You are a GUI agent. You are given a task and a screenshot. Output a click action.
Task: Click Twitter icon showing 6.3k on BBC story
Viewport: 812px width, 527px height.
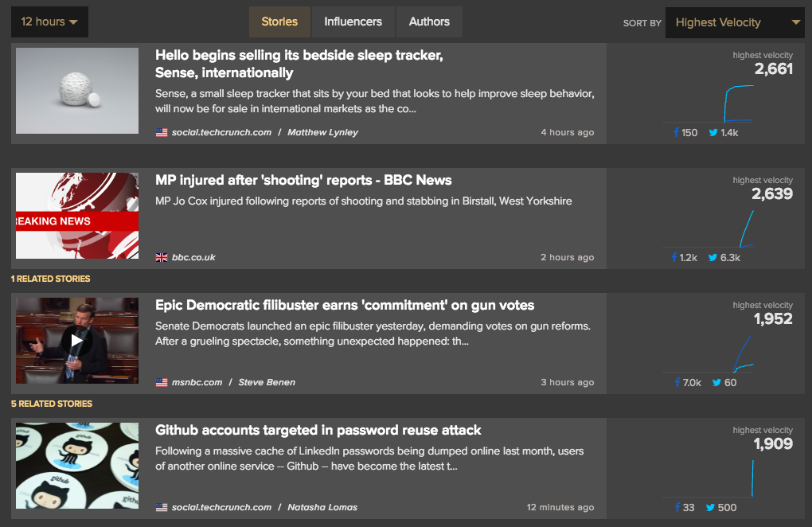click(x=713, y=258)
